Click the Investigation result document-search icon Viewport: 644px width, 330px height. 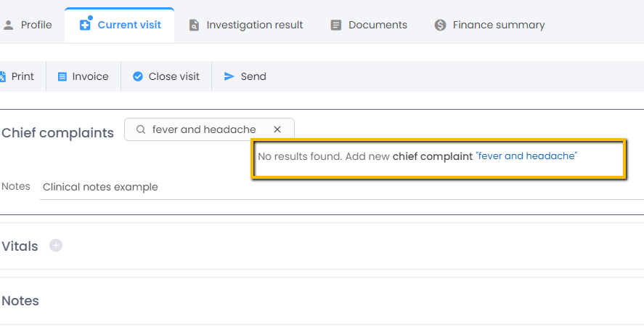coord(194,25)
